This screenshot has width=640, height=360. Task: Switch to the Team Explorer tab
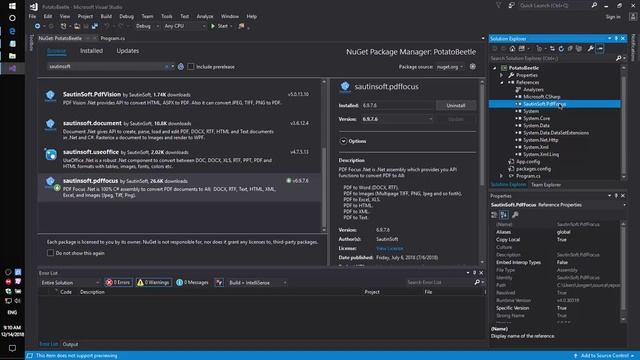(x=546, y=185)
